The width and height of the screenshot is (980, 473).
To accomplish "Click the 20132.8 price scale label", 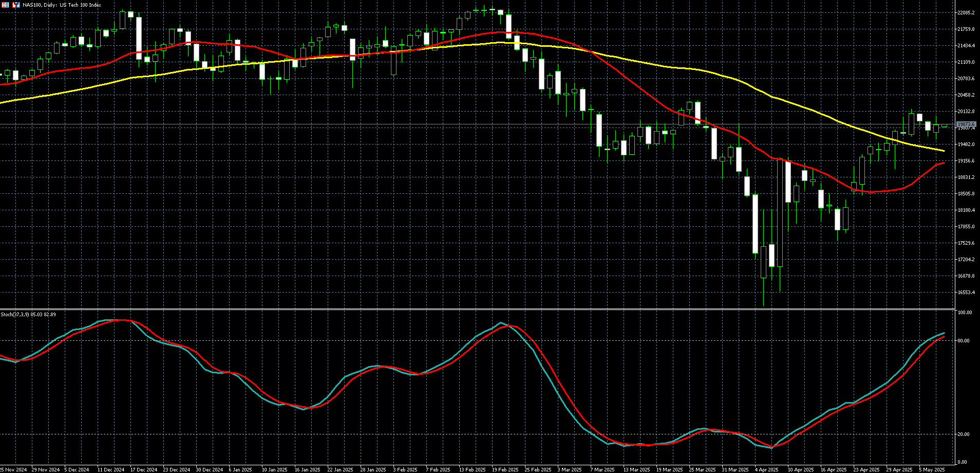I will [966, 112].
